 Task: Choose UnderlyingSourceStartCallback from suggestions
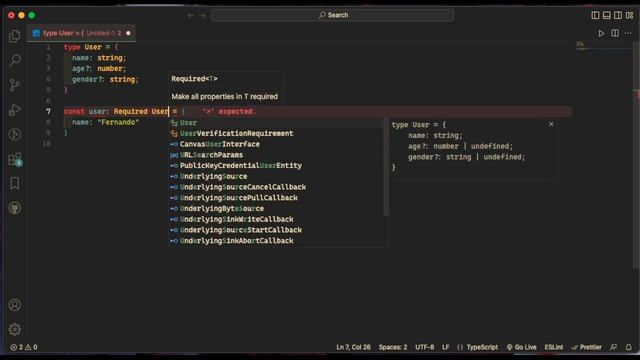277,230
